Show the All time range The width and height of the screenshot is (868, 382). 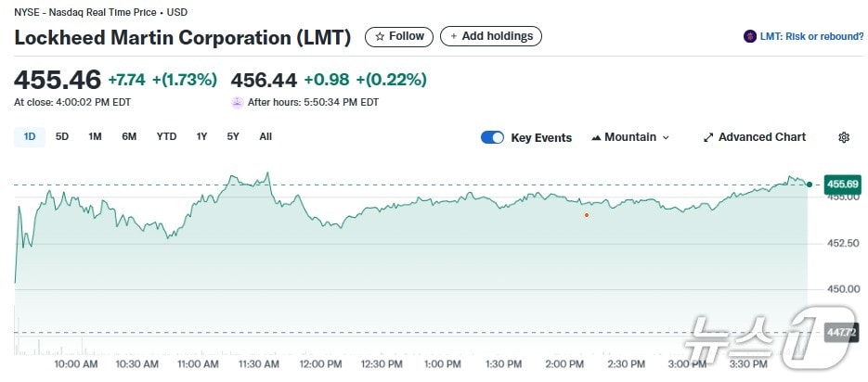(x=266, y=137)
